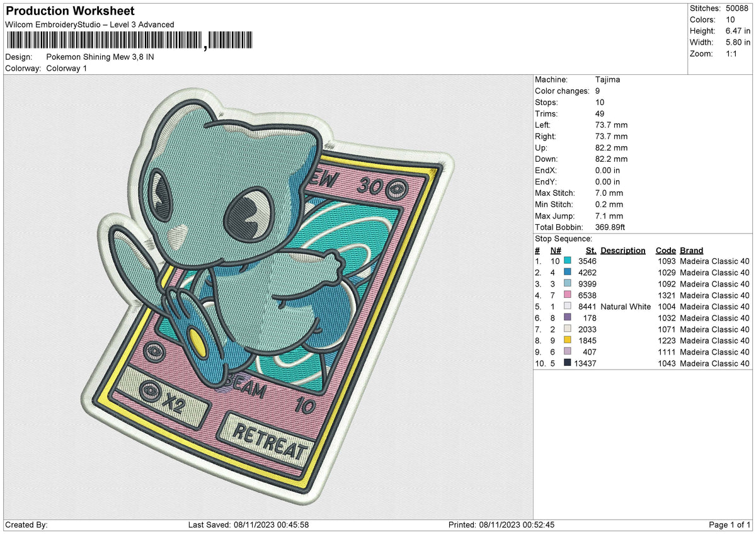Sort the stop sequence by St. column

tap(590, 250)
